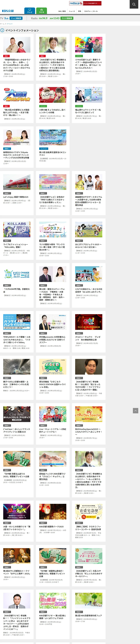Image resolution: width=140 pixels, height=644 pixels.
Task: Open the SNS / 配信 menu
Action: click(x=62, y=11)
